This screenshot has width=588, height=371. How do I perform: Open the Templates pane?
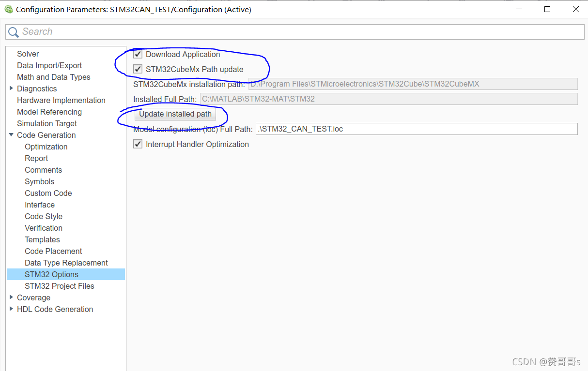click(42, 239)
